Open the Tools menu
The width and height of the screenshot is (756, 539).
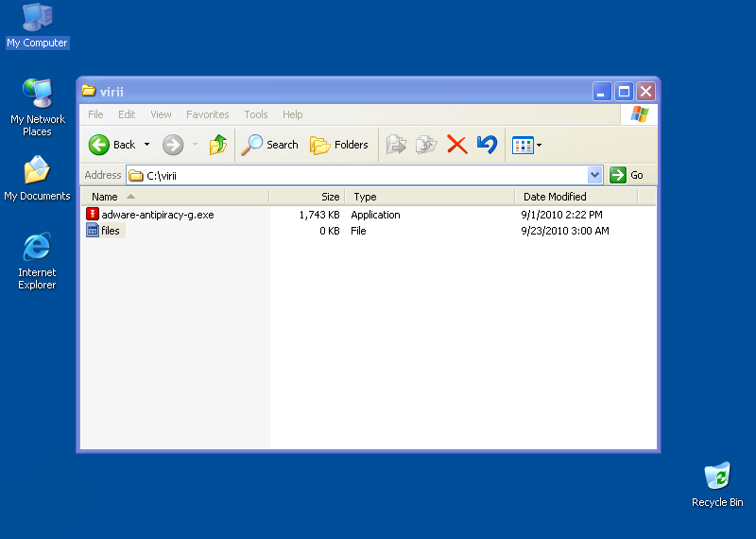[255, 114]
